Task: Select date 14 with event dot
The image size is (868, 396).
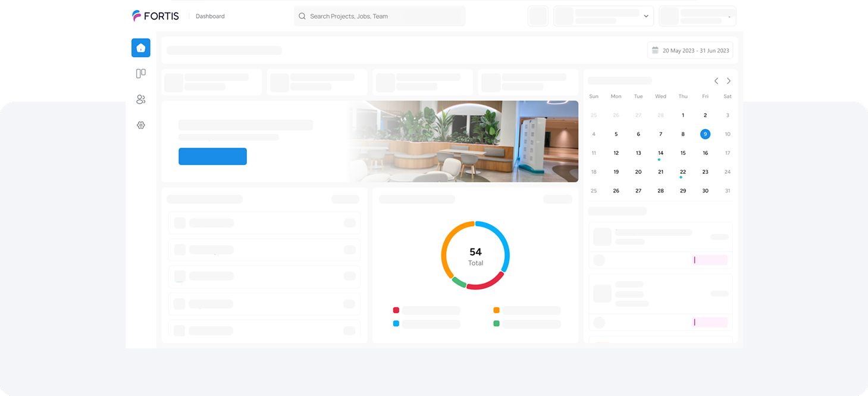Action: (660, 153)
